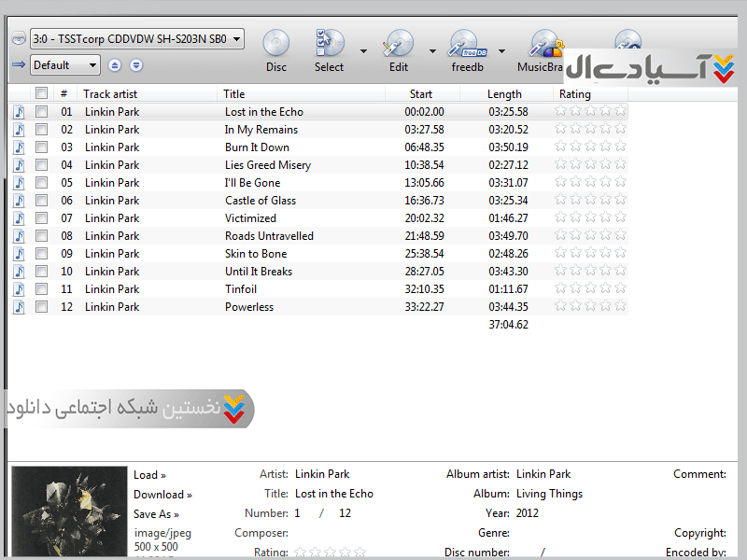Tick the checkbox for Powerless track
The width and height of the screenshot is (747, 560).
(41, 307)
